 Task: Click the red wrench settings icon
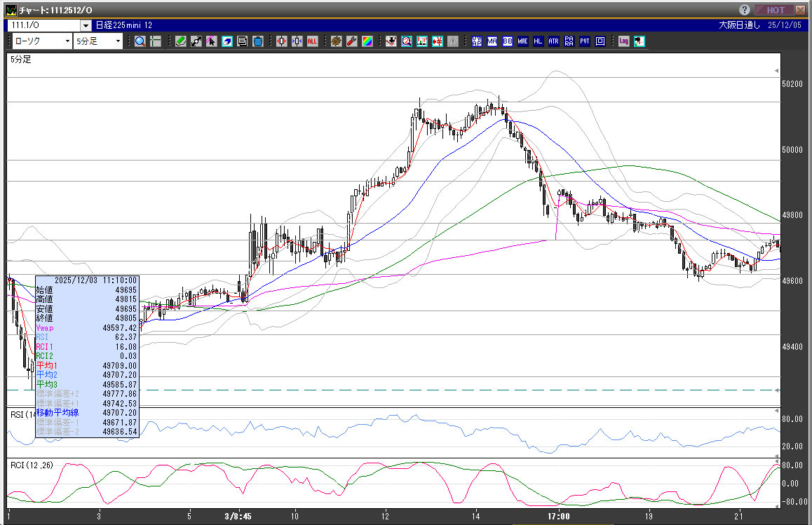(351, 41)
